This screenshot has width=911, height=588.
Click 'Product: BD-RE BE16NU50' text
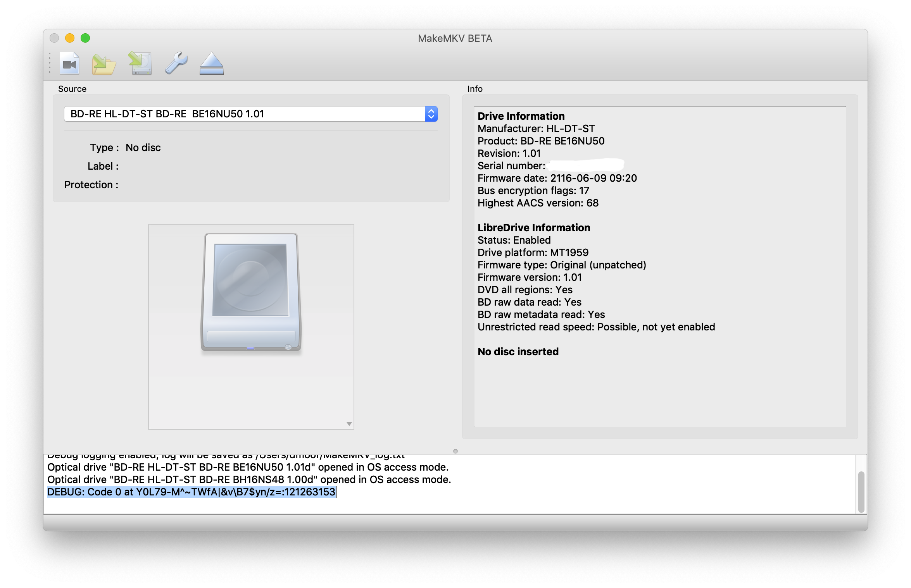coord(541,141)
